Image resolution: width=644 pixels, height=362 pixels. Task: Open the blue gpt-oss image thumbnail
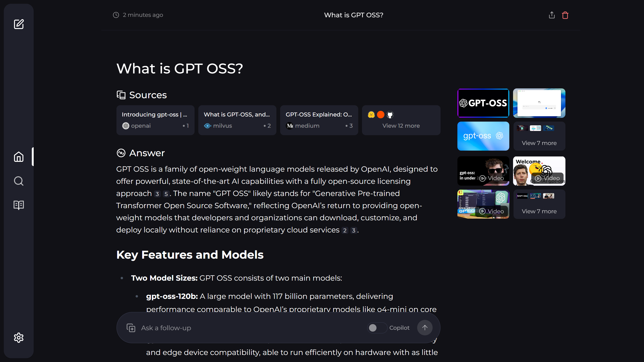coord(483,136)
